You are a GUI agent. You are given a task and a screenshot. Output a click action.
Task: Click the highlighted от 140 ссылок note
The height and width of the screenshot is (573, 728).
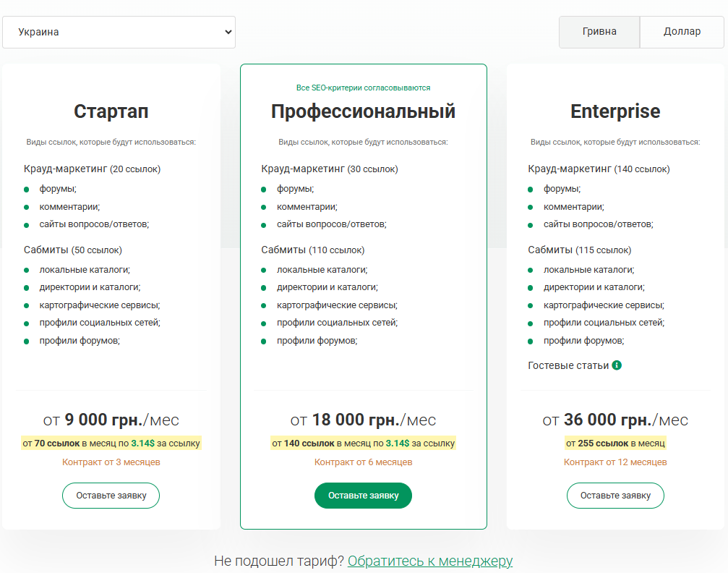tap(363, 443)
